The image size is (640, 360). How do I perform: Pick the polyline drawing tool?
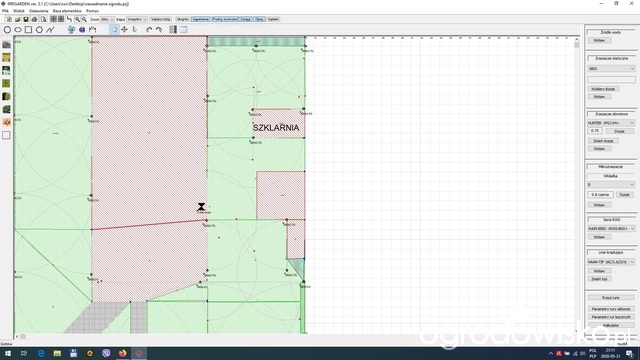click(50, 29)
